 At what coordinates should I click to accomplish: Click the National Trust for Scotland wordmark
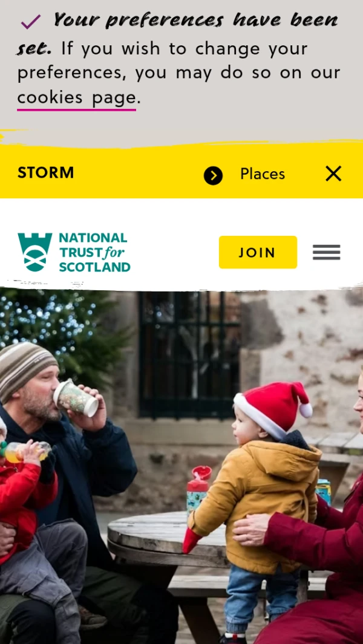click(94, 253)
